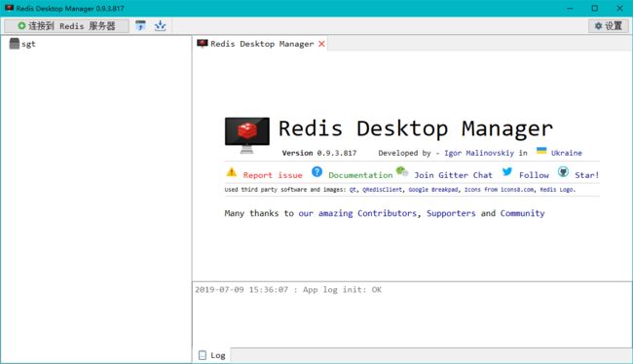This screenshot has width=633, height=364.
Task: Open the Icons from icons8.com link
Action: (499, 190)
